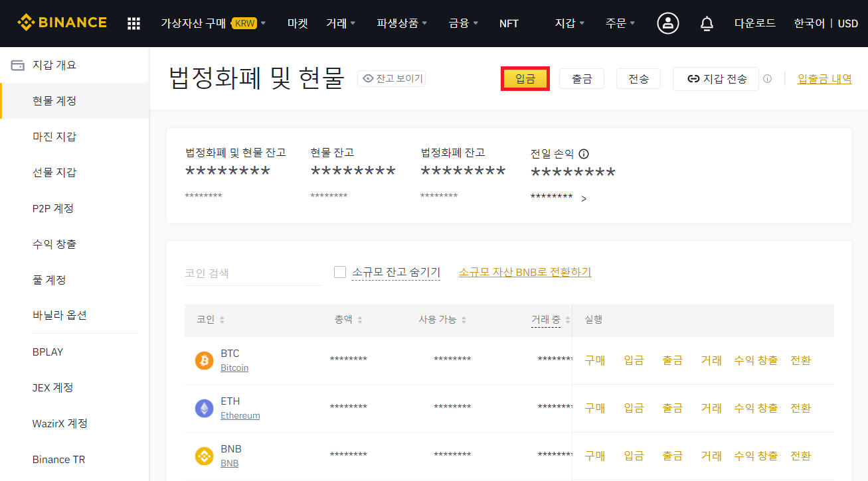Expand the 거래 dropdown menu
The height and width of the screenshot is (481, 868).
[x=341, y=23]
